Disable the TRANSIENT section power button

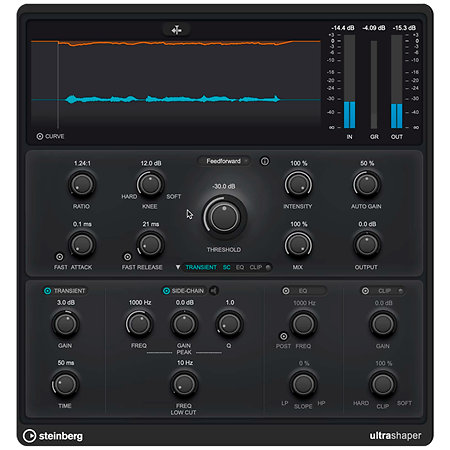tap(47, 291)
